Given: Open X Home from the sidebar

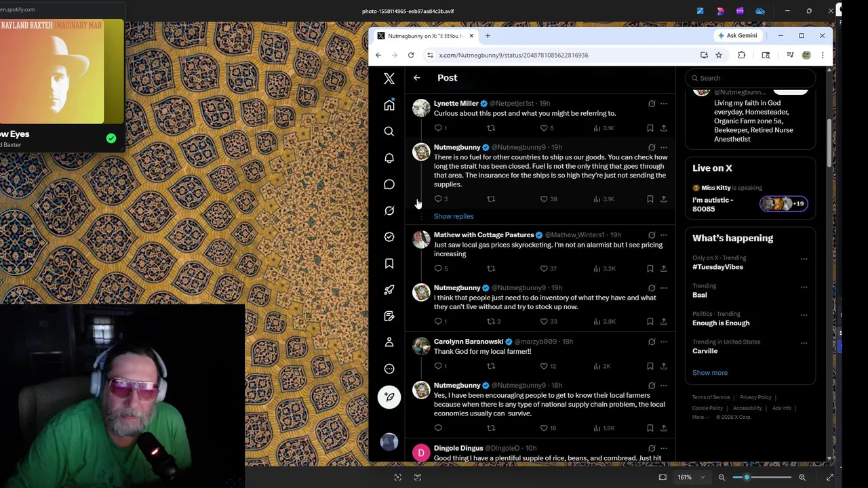Looking at the screenshot, I should click(x=389, y=105).
